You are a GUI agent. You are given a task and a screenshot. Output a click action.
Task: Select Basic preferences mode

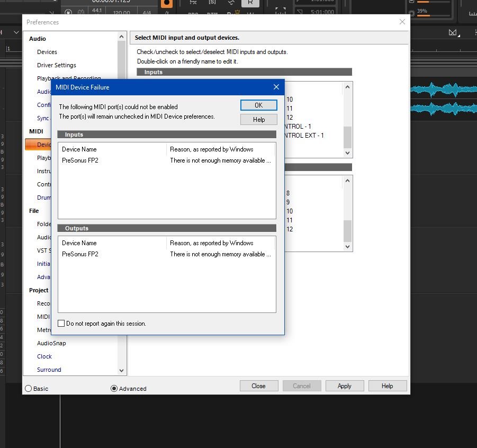tap(28, 388)
